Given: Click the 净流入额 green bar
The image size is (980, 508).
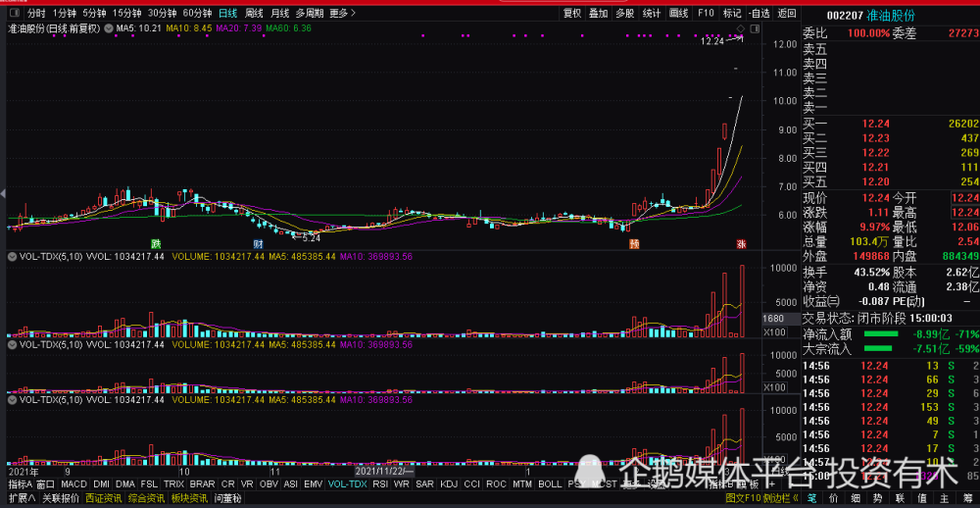Looking at the screenshot, I should (881, 334).
